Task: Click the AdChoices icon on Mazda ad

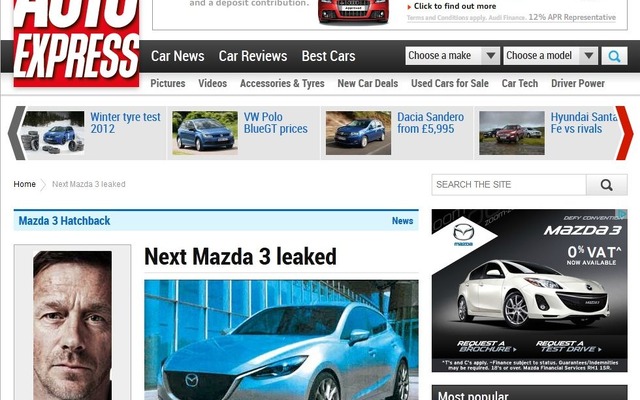Action: [623, 214]
